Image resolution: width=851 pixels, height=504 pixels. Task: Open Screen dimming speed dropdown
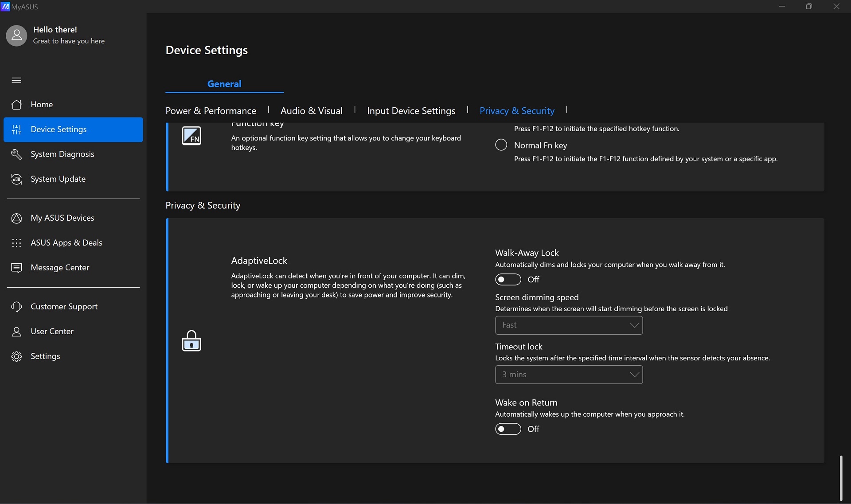point(569,325)
